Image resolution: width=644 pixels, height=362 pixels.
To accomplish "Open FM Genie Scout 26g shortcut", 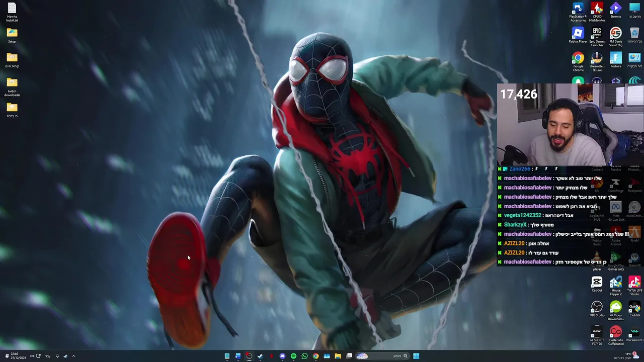I will [x=616, y=37].
